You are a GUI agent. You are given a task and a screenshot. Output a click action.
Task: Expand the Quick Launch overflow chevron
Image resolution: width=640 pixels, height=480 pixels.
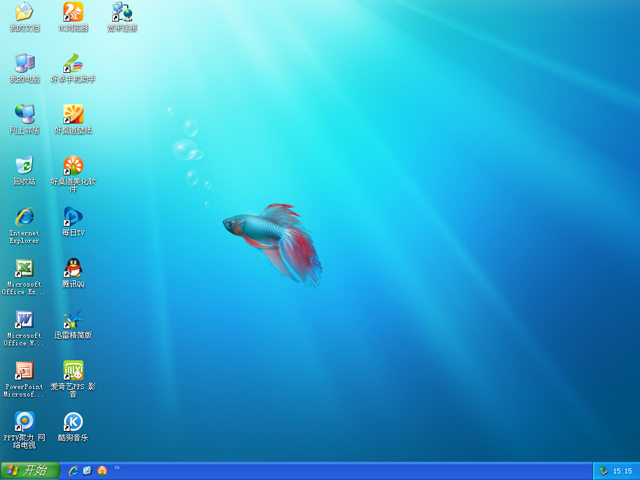coord(117,468)
